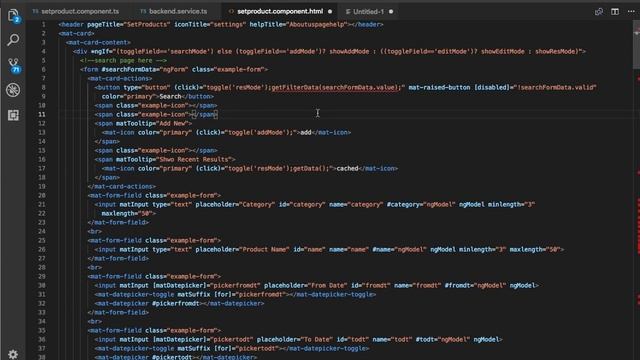The width and height of the screenshot is (640, 360).
Task: Open Source Control view with 71 badge
Action: pyautogui.click(x=13, y=65)
